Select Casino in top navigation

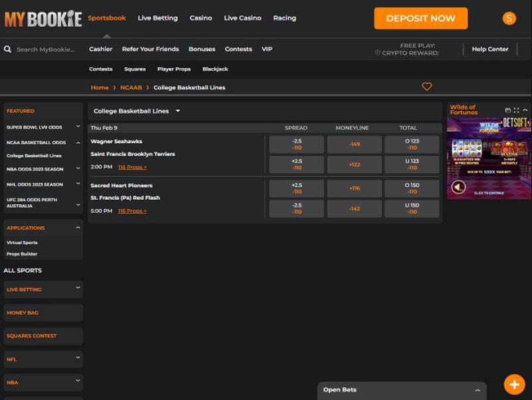pyautogui.click(x=201, y=18)
